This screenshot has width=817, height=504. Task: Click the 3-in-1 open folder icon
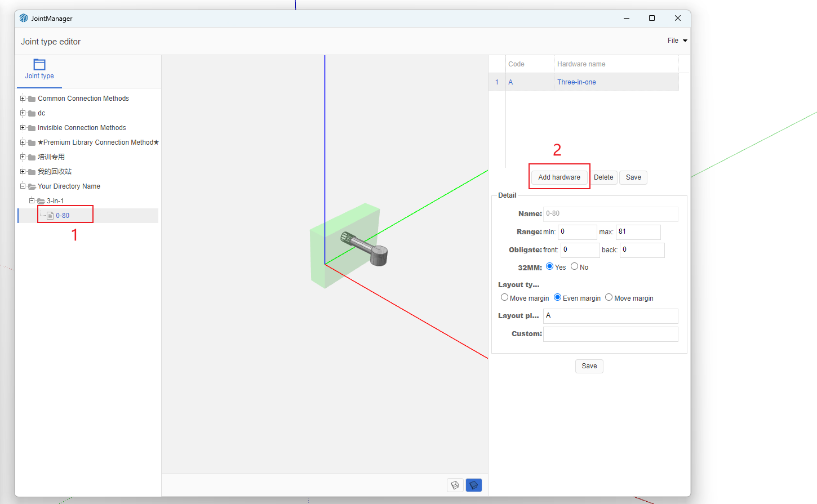[x=41, y=201]
